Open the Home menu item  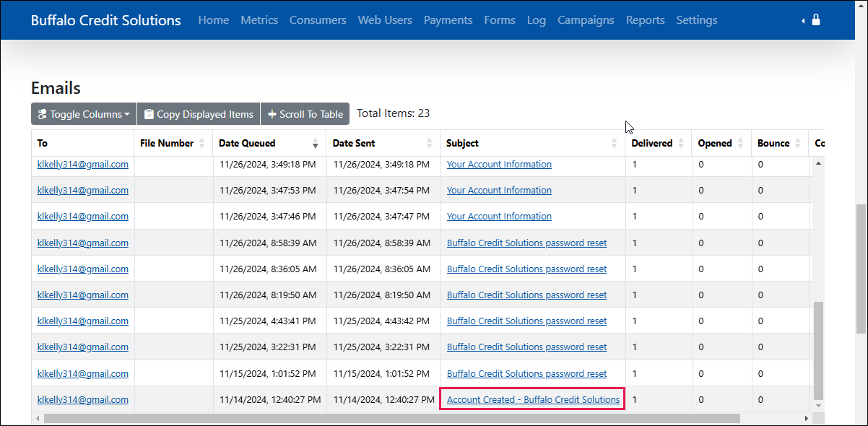point(214,20)
